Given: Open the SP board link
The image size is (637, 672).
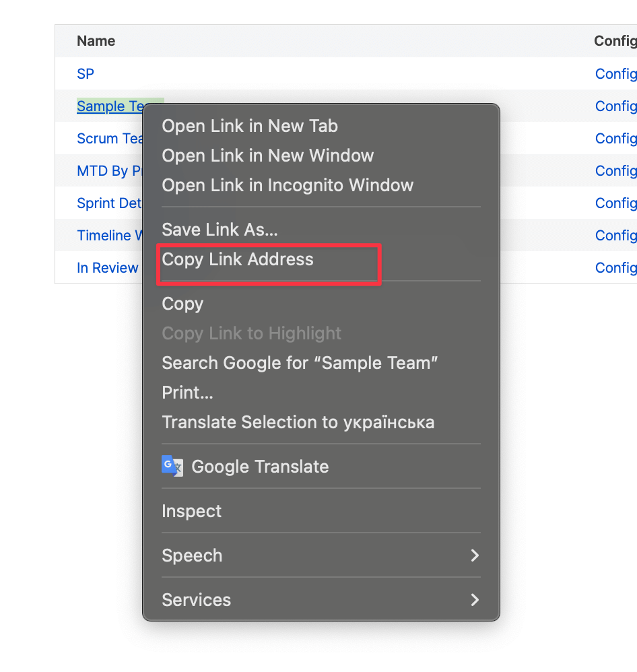Looking at the screenshot, I should (86, 73).
